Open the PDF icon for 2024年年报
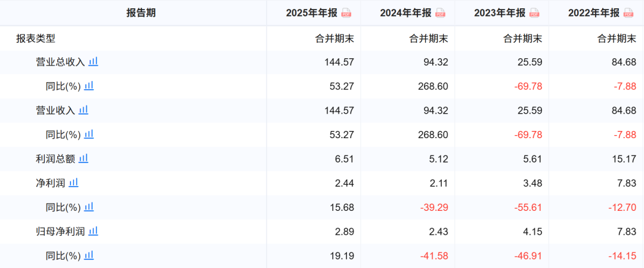This screenshot has width=644, height=268. 440,13
